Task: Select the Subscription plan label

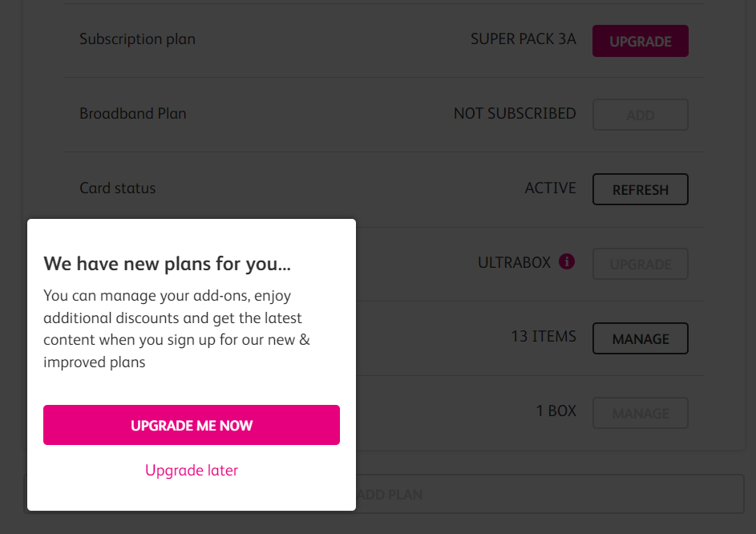Action: point(137,39)
